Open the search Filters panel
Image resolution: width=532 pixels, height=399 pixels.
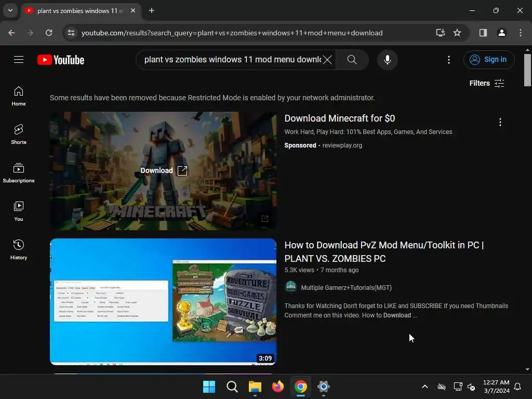click(486, 83)
